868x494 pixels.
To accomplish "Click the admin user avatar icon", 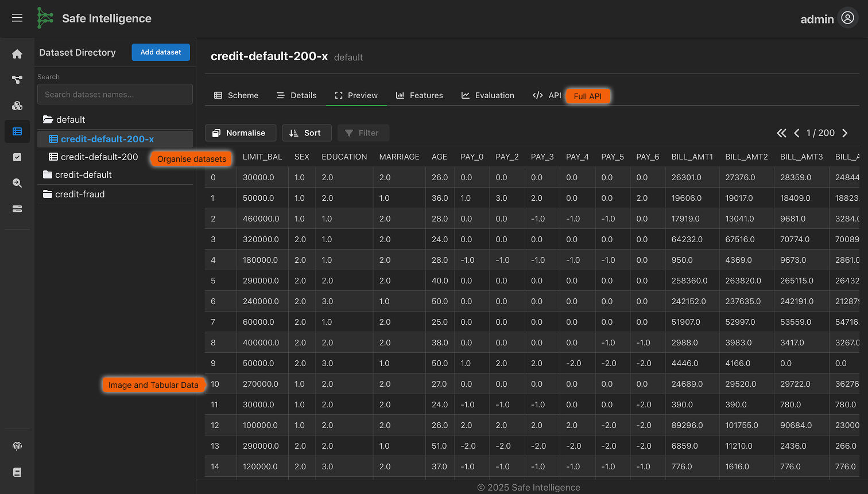I will [x=847, y=18].
